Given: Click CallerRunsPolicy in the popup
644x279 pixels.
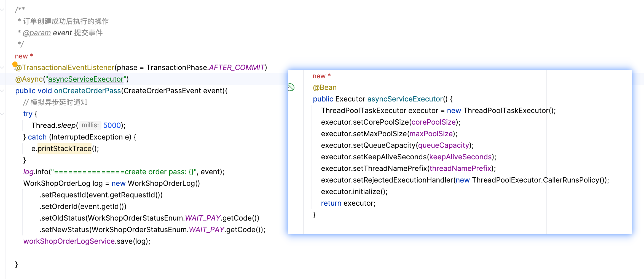Looking at the screenshot, I should coord(571,180).
